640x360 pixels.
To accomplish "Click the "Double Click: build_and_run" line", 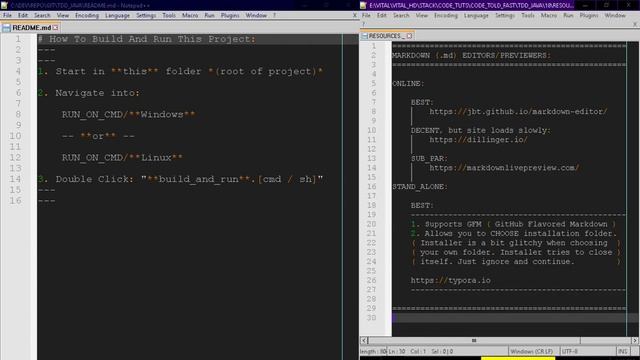I will pos(180,179).
